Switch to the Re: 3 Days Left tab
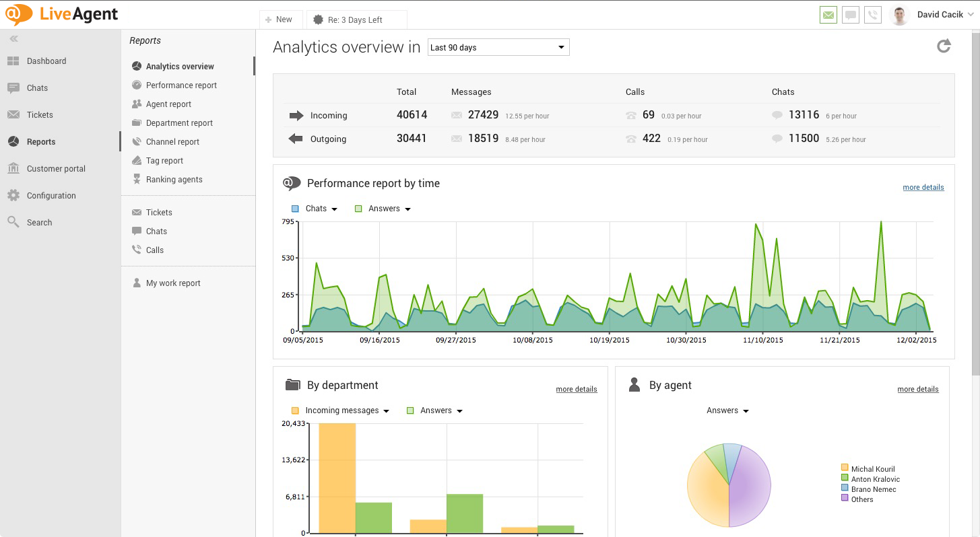 [356, 20]
